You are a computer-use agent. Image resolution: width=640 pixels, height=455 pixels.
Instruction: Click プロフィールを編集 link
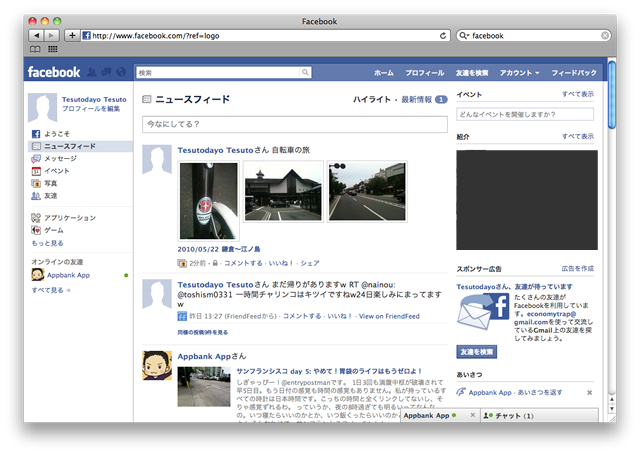91,109
